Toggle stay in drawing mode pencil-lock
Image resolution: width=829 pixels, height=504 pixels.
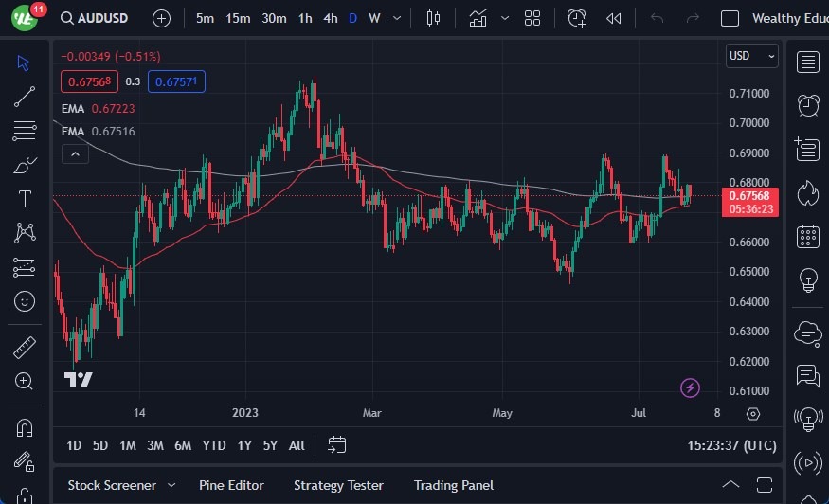pos(25,461)
